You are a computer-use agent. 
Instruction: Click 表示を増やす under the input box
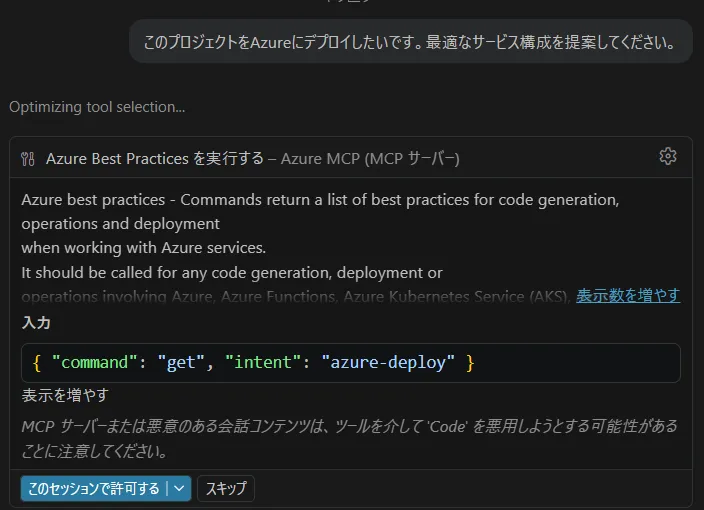(x=65, y=396)
